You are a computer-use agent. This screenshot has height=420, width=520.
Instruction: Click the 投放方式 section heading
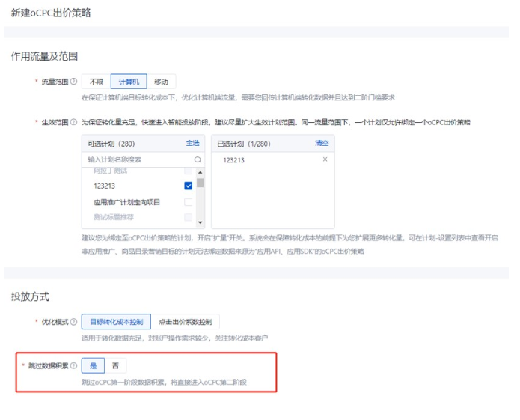(x=30, y=296)
